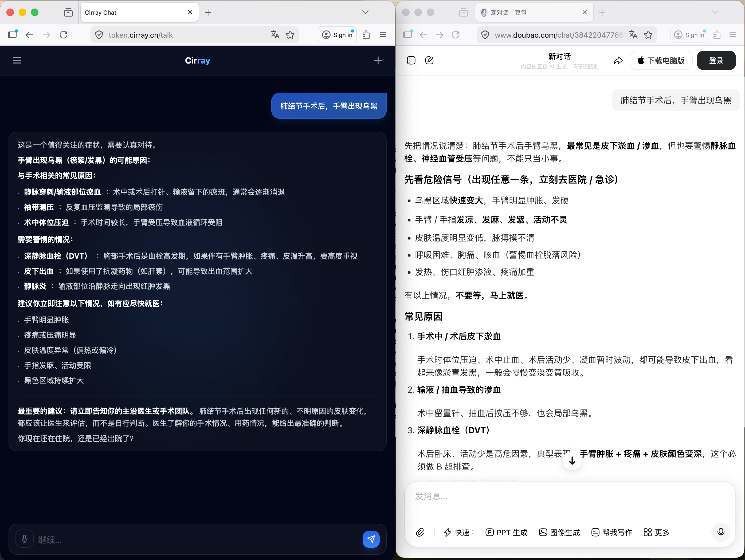Screen dimensions: 745x560
Task: Open the Doubao browser application menu
Action: pos(732,35)
